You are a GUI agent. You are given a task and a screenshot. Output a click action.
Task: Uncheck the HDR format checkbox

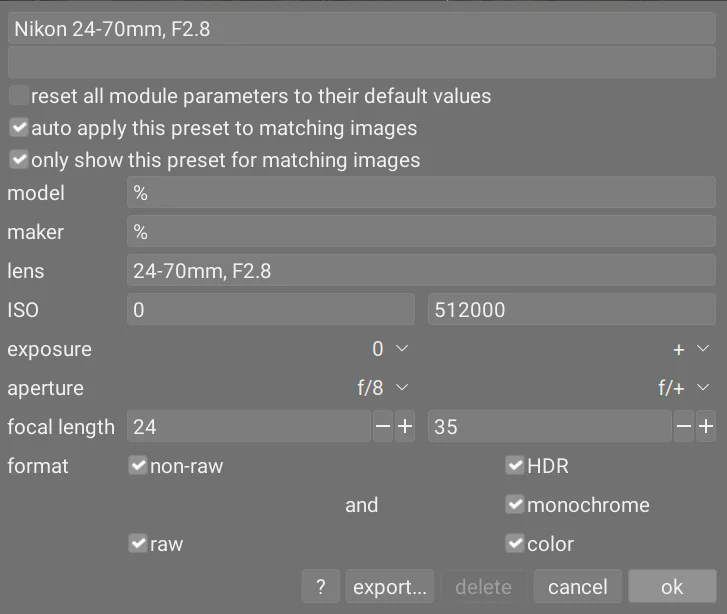click(515, 465)
